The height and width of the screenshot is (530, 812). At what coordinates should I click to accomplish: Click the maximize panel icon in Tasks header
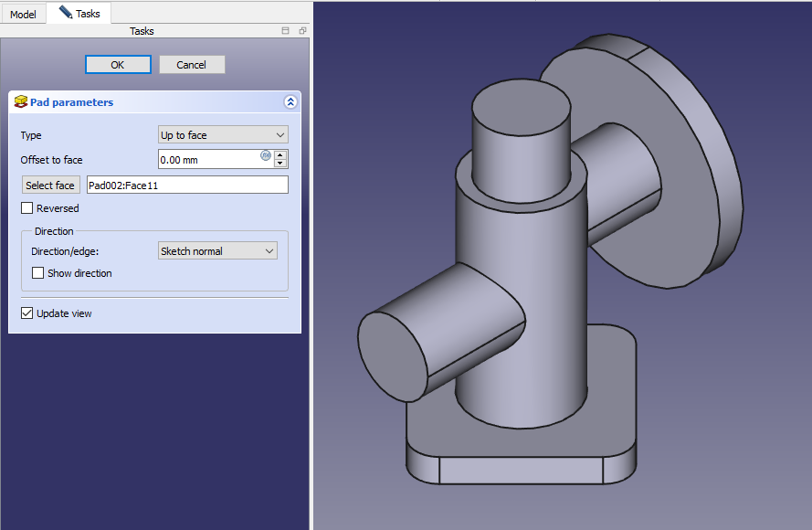click(286, 31)
